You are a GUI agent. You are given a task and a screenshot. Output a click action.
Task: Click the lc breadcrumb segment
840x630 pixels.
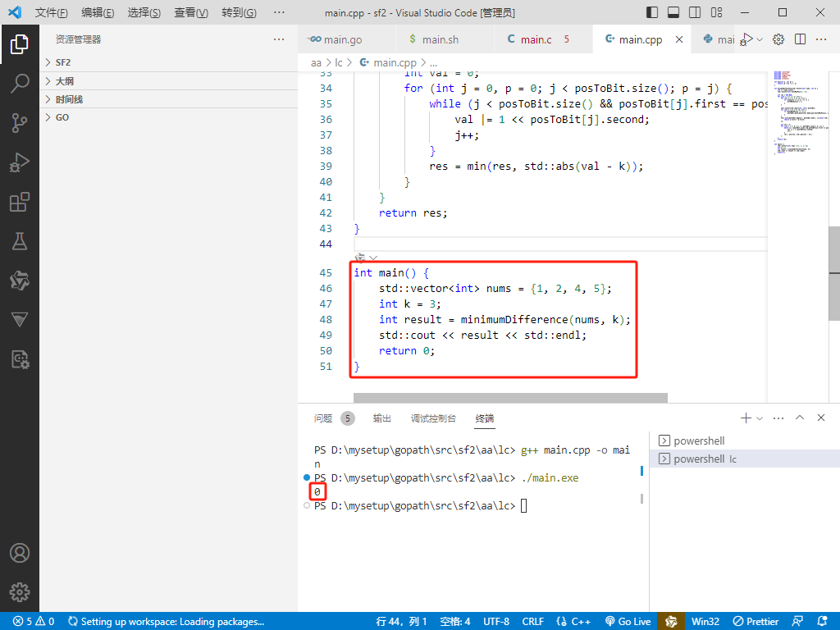coord(339,62)
